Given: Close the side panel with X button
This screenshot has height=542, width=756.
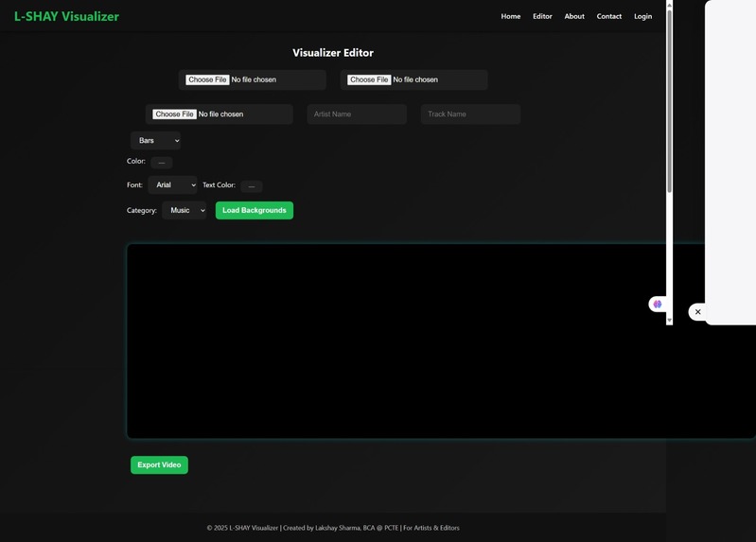Looking at the screenshot, I should (697, 312).
